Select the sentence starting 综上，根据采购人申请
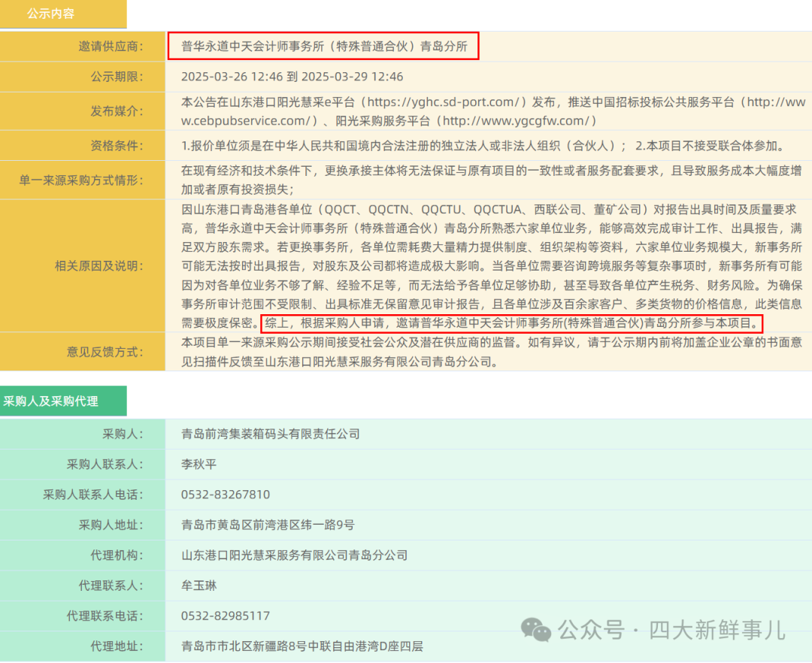 click(x=512, y=323)
